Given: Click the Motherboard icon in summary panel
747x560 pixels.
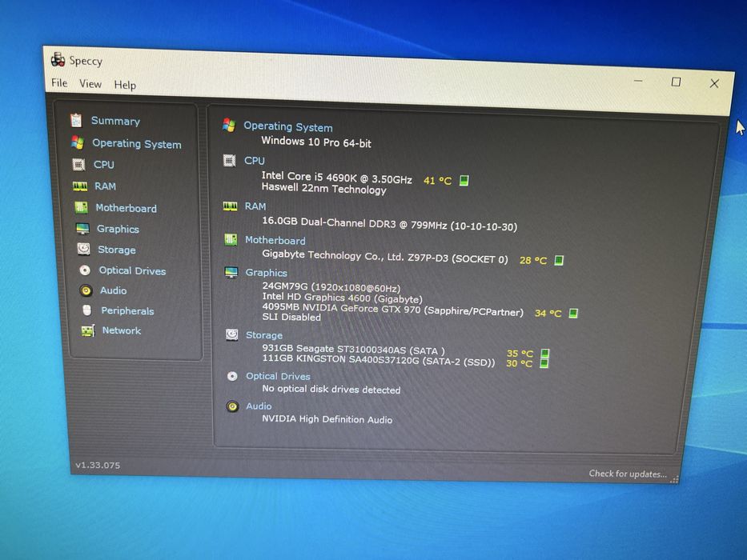Looking at the screenshot, I should [x=231, y=239].
